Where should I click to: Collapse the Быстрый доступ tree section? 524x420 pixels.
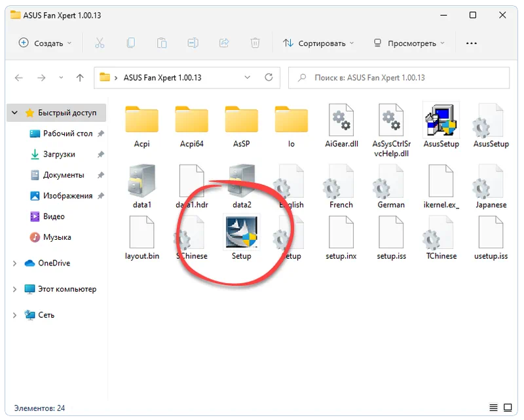click(x=14, y=113)
